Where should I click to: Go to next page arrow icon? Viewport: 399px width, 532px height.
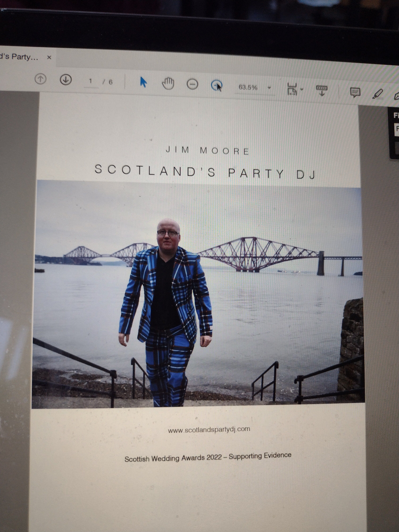point(66,80)
